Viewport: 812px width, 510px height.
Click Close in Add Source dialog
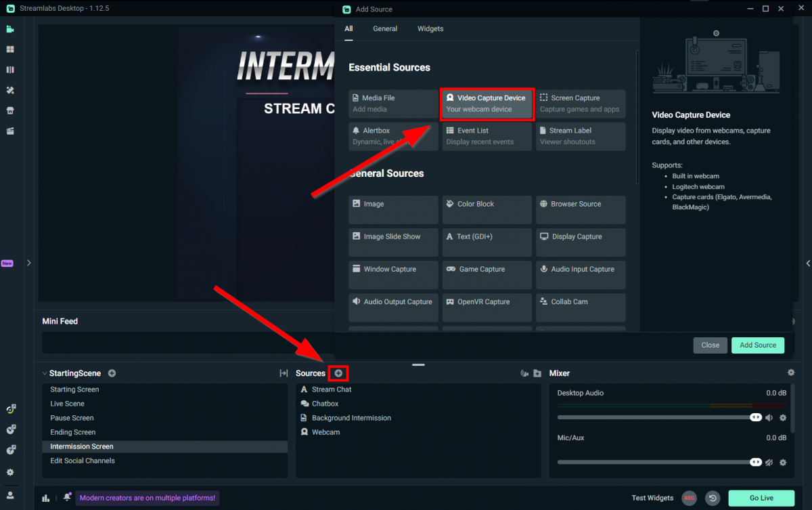[710, 345]
